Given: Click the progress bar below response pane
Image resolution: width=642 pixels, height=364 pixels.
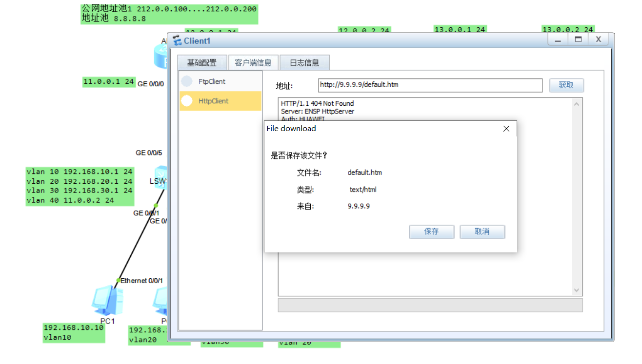Looking at the screenshot, I should [430, 306].
